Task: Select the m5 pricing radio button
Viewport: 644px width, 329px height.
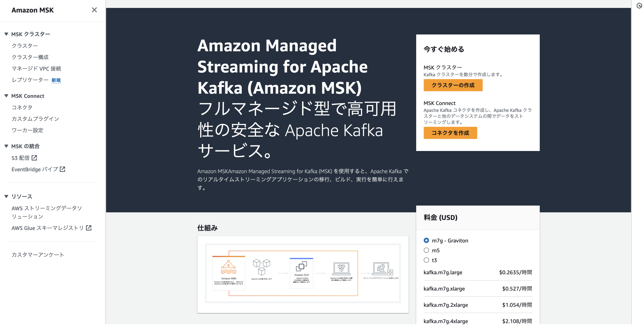Action: (426, 250)
